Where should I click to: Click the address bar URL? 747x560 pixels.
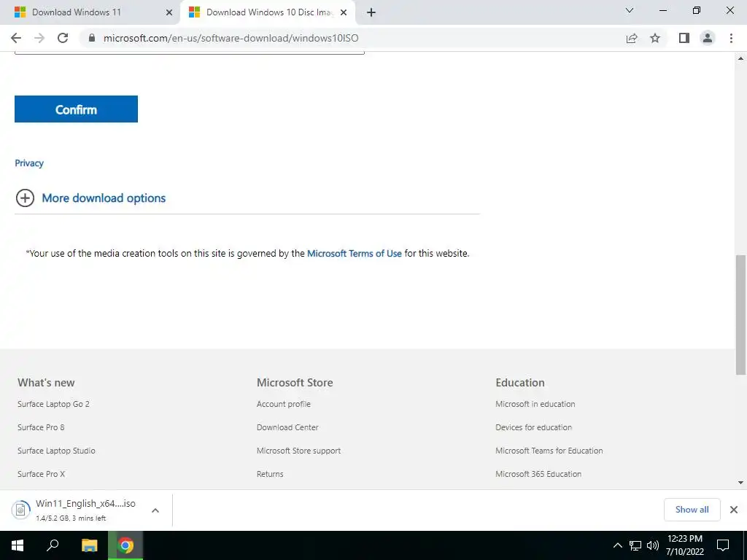pyautogui.click(x=231, y=38)
